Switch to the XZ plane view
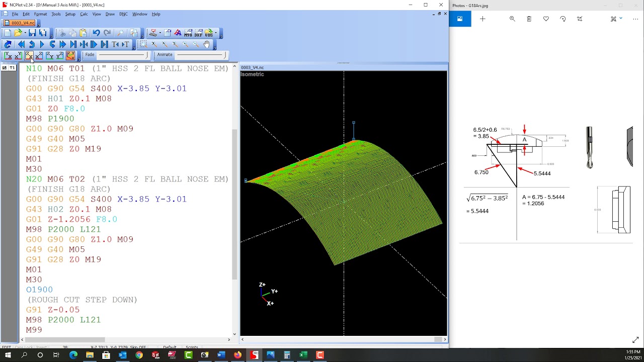This screenshot has width=644, height=362. pyautogui.click(x=39, y=55)
